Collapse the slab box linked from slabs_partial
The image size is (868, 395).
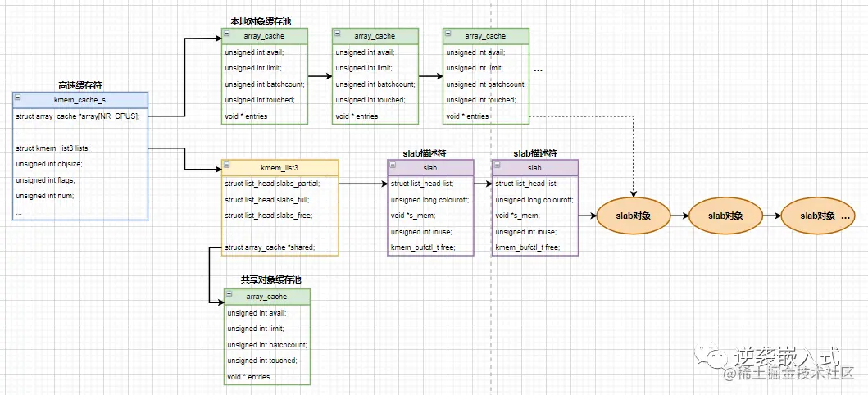393,166
